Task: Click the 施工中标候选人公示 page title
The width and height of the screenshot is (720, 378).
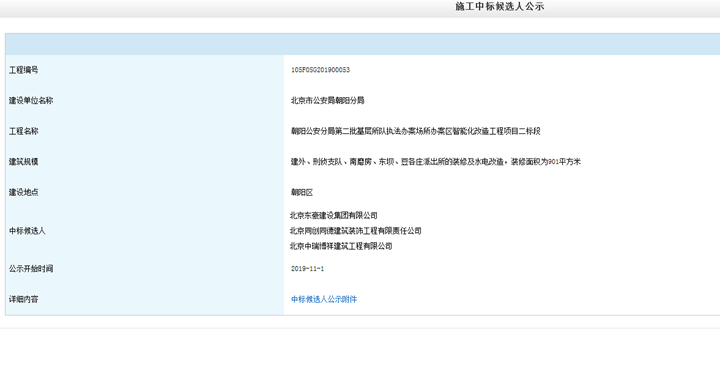Action: [x=500, y=6]
